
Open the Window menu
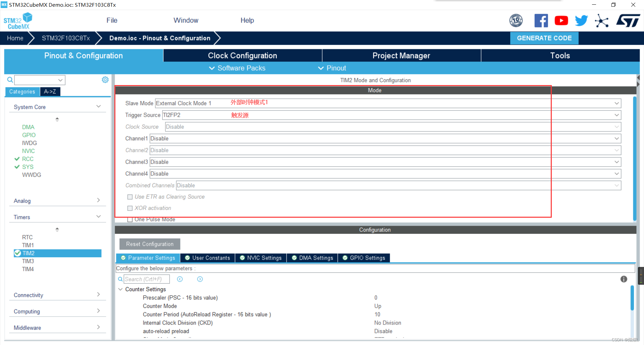[x=186, y=20]
